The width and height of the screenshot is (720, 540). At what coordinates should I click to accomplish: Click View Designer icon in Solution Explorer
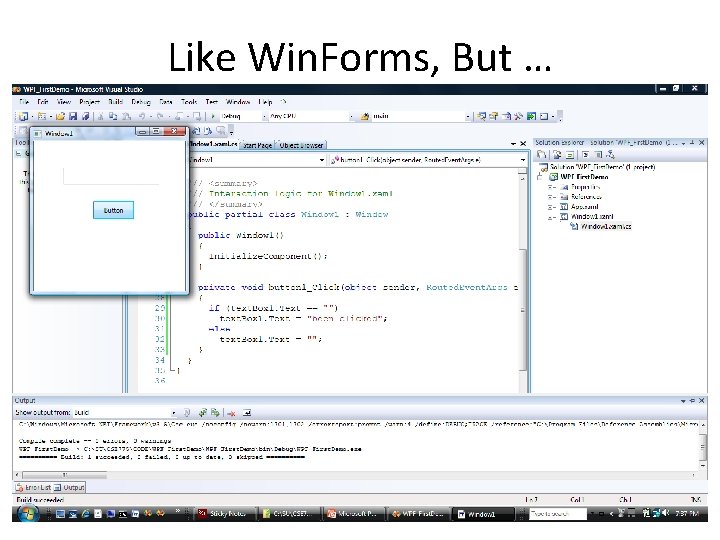[x=598, y=155]
